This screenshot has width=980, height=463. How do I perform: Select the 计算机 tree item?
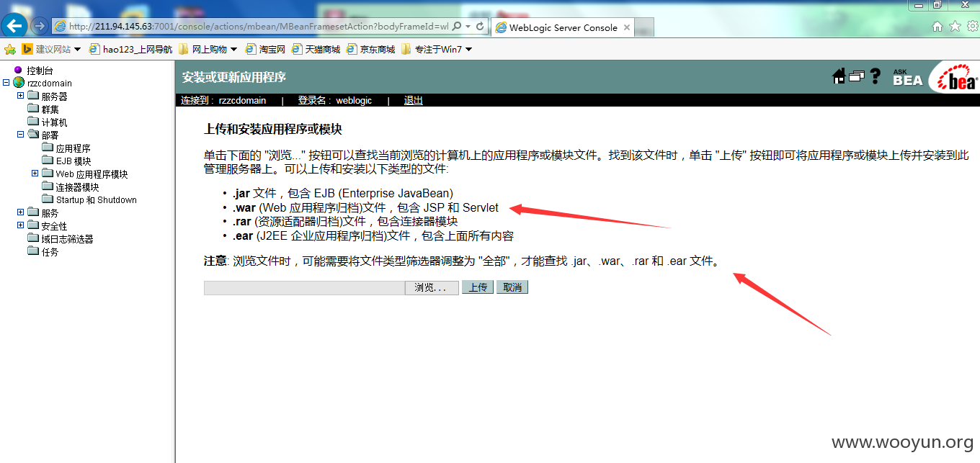click(x=54, y=122)
